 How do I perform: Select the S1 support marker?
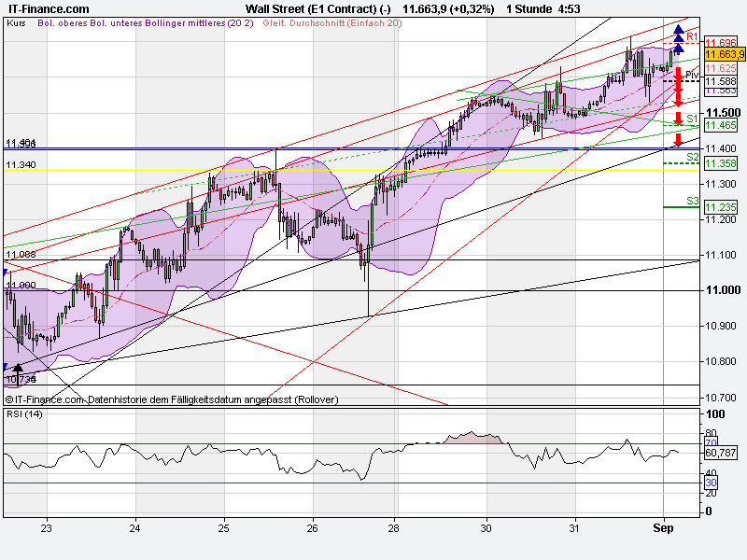(x=691, y=119)
